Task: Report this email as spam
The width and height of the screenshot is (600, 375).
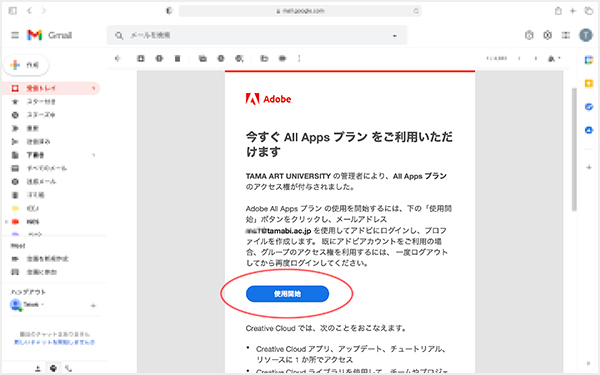Action: click(x=159, y=59)
